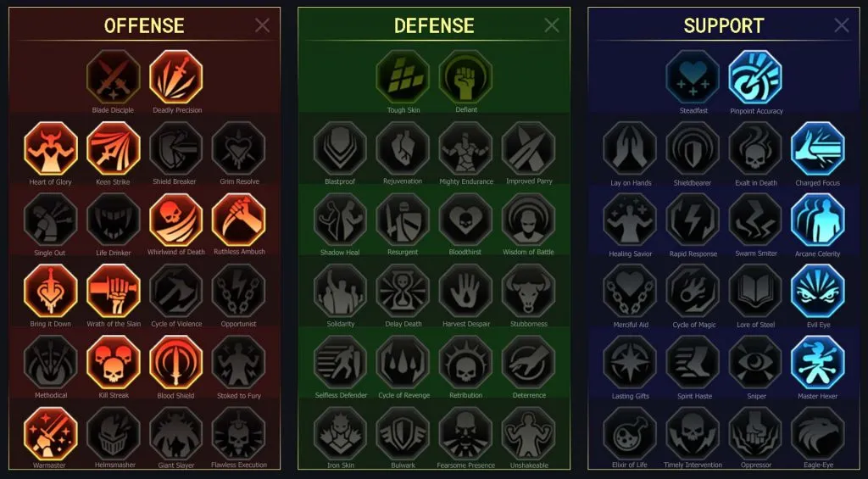
Task: Close the Offense mastery panel
Action: coord(263,25)
